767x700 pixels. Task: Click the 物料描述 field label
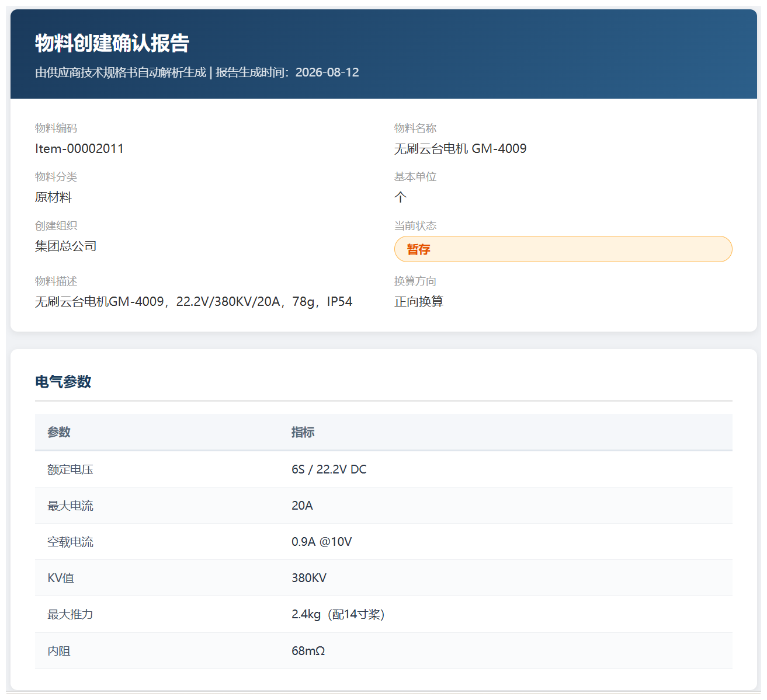(x=56, y=281)
